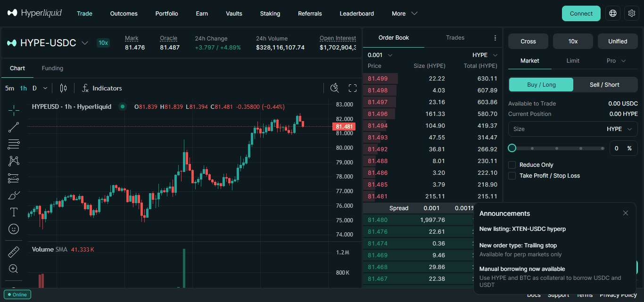Open the settings gear
This screenshot has width=644, height=302.
pyautogui.click(x=632, y=14)
